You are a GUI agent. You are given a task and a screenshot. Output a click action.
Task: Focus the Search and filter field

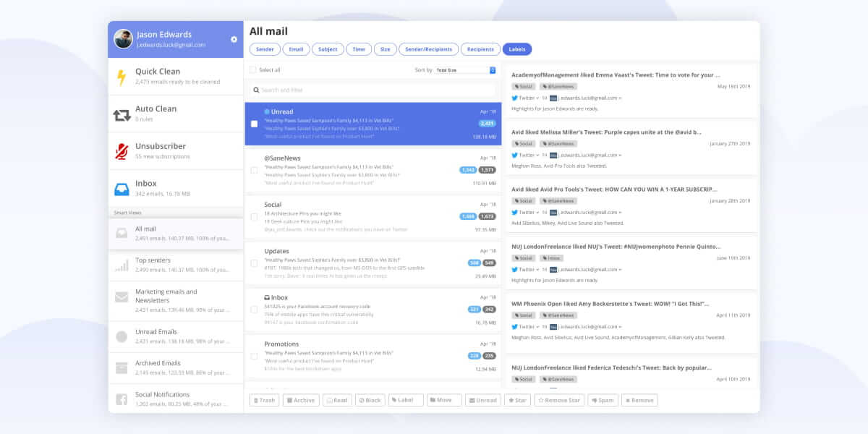pyautogui.click(x=373, y=90)
